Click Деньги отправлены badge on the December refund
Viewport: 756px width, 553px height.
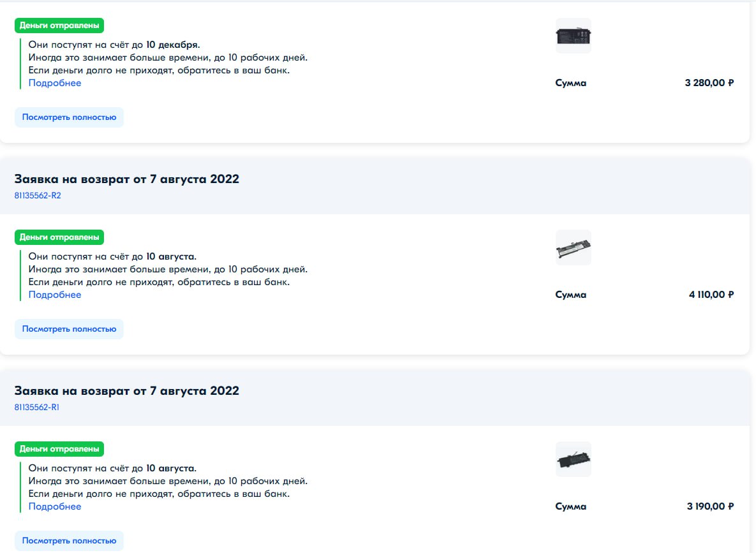click(x=59, y=25)
